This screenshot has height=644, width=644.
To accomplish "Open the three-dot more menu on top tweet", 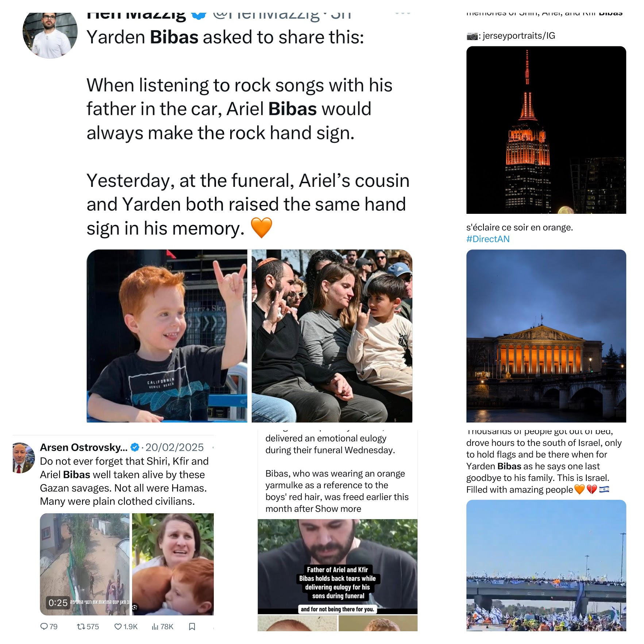I will point(402,14).
